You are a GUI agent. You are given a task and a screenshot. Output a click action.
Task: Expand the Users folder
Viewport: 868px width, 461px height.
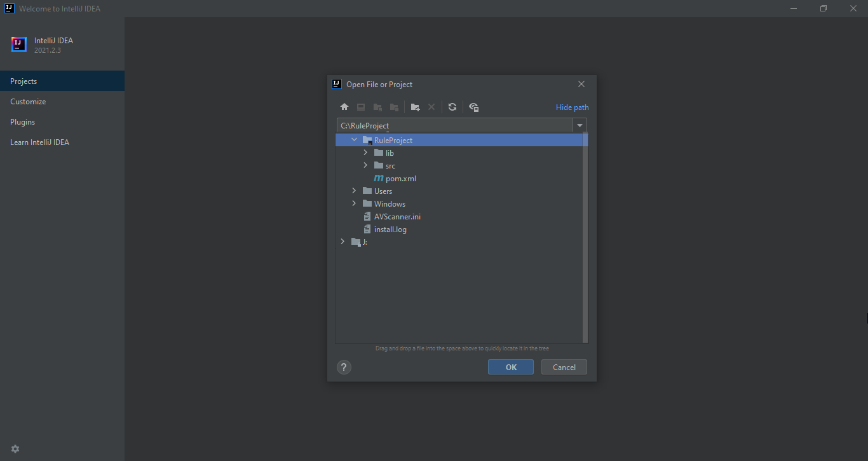pos(354,191)
